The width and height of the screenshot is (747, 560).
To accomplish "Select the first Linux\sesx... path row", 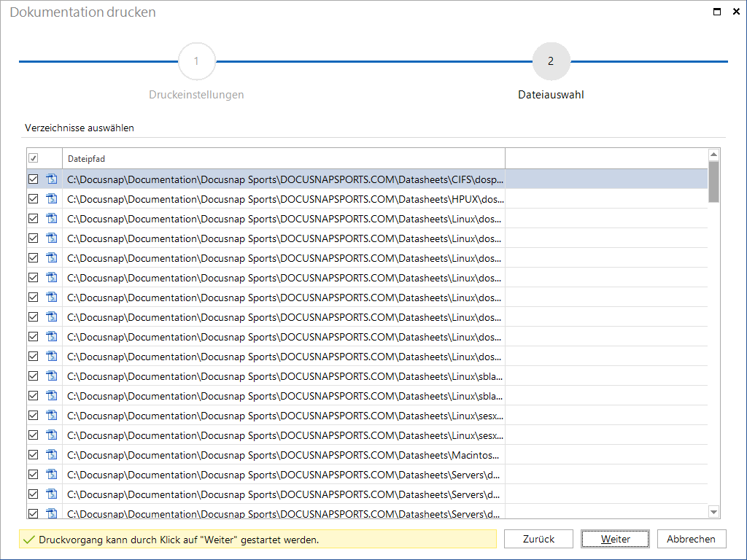I will pyautogui.click(x=367, y=415).
